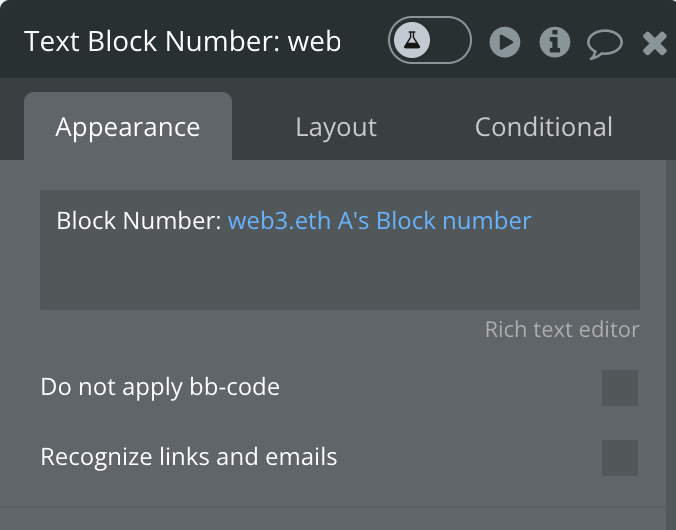Click the static 'Block Number:' text in editor

click(139, 221)
